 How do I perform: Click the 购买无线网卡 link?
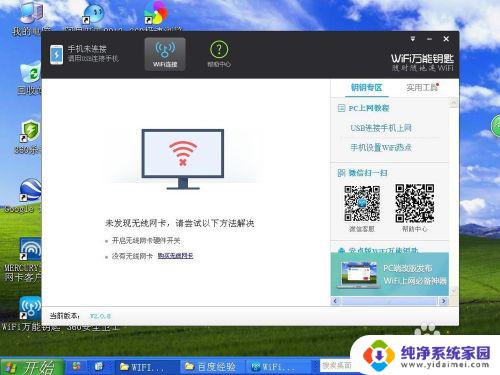pyautogui.click(x=175, y=256)
